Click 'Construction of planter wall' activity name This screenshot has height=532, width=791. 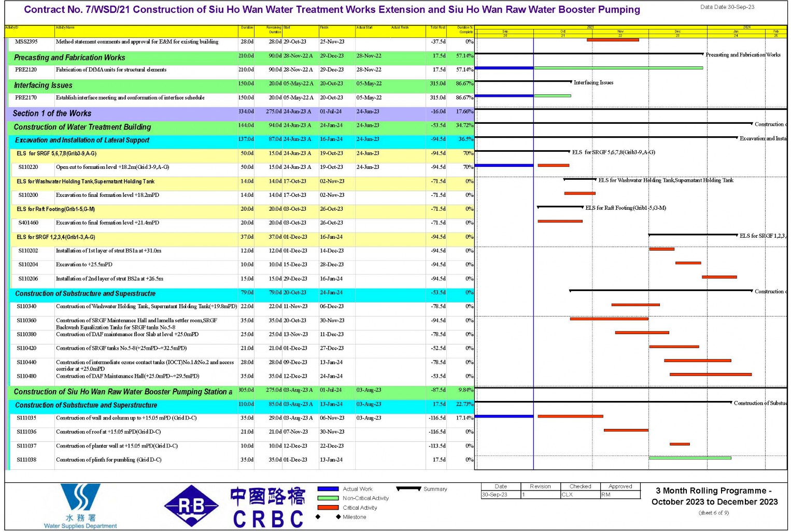(x=117, y=446)
